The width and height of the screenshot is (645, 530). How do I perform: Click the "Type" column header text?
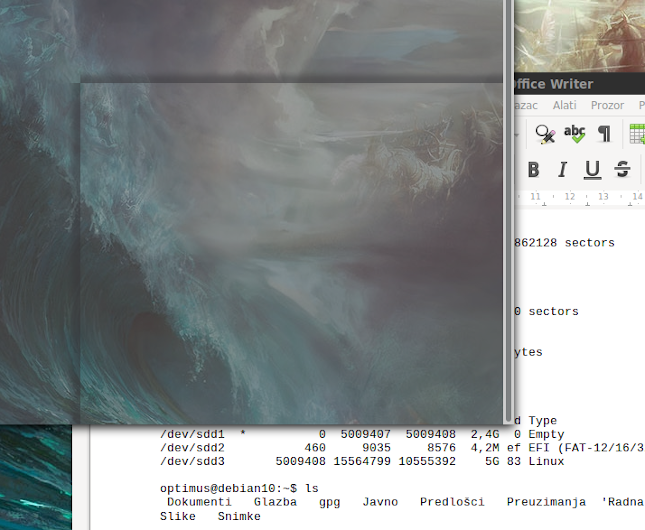coord(543,421)
